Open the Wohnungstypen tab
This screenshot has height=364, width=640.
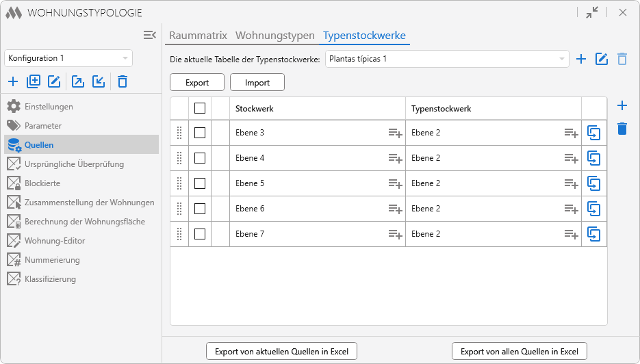coord(275,36)
